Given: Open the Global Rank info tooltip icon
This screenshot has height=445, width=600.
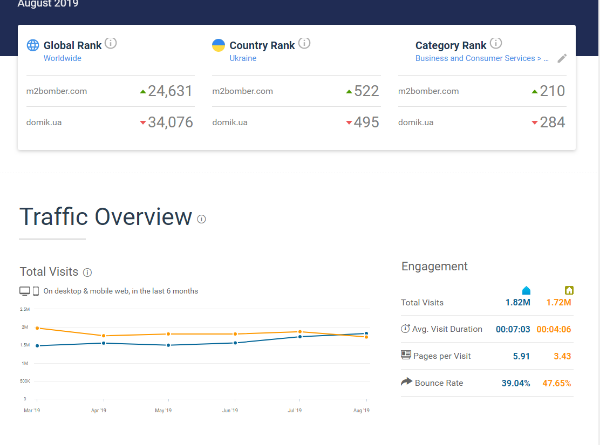Looking at the screenshot, I should coord(111,43).
